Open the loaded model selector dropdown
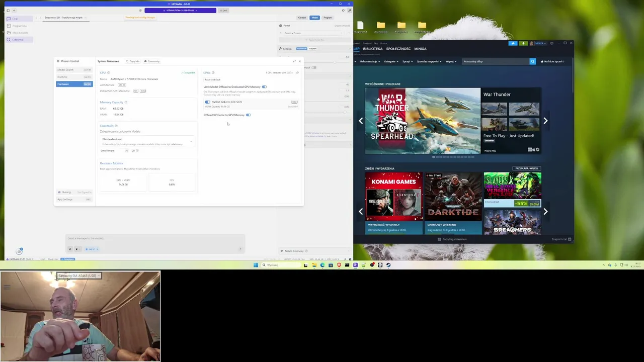The height and width of the screenshot is (362, 644). (x=180, y=10)
